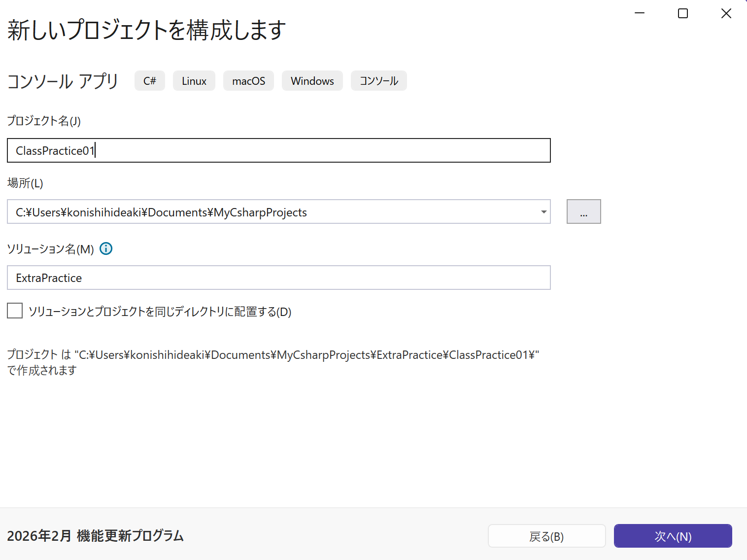Click the コンソール project type tag
Image resolution: width=747 pixels, height=560 pixels.
tap(378, 81)
